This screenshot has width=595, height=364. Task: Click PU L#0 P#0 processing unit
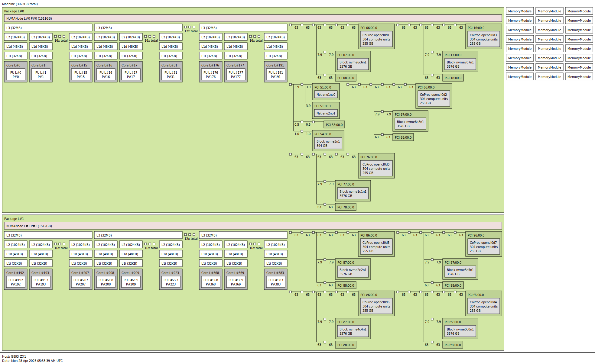coord(16,75)
